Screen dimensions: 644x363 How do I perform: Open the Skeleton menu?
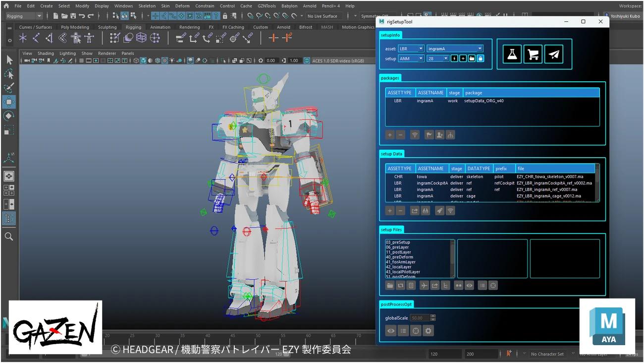pyautogui.click(x=147, y=6)
